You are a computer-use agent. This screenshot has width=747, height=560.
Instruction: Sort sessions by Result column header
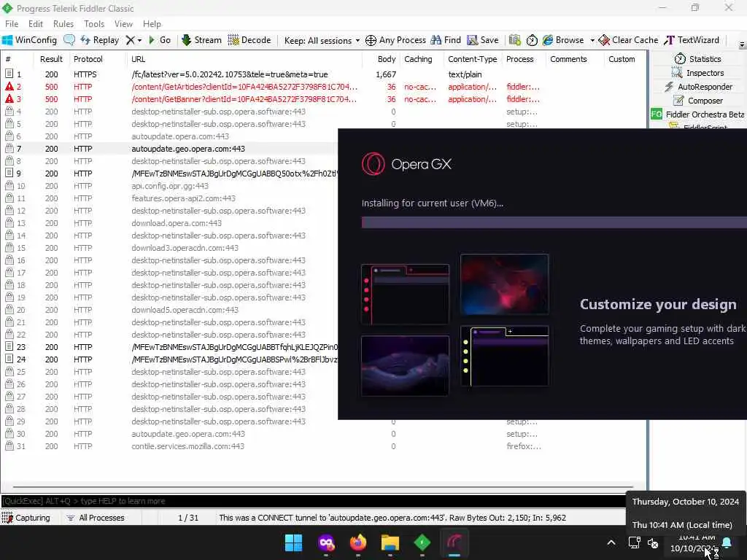51,59
